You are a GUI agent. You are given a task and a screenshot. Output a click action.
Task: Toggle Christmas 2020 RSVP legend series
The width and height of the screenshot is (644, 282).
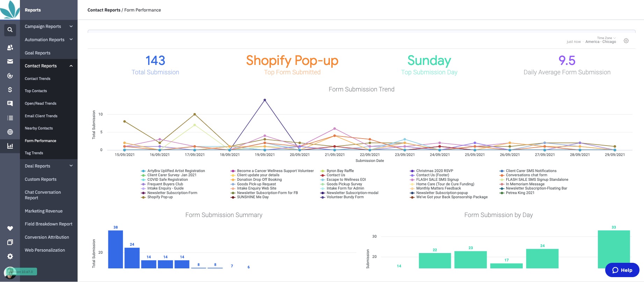point(432,171)
